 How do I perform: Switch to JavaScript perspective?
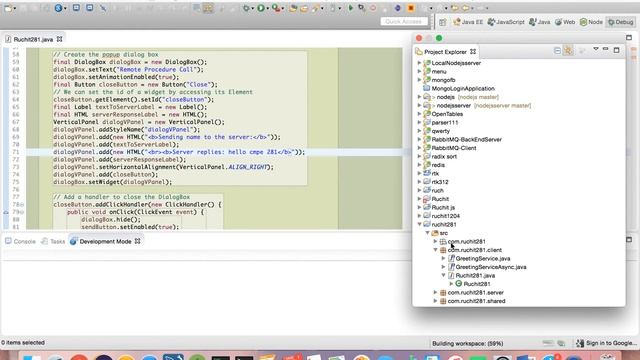(x=506, y=22)
